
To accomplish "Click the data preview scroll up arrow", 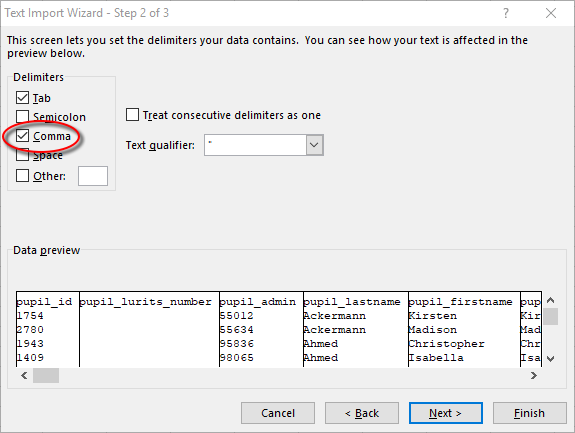I will [x=550, y=301].
